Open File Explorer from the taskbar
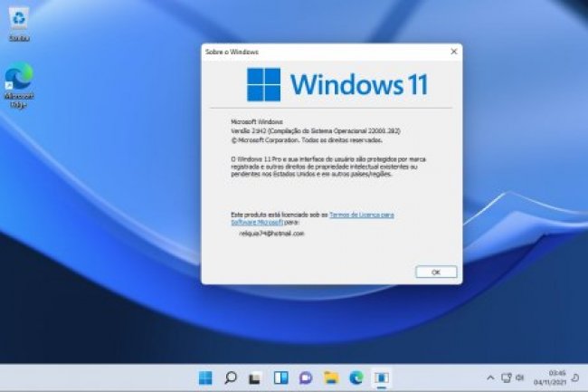 pyautogui.click(x=331, y=378)
